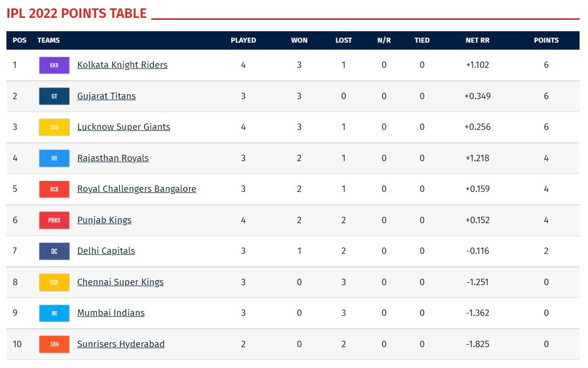Click the Royal Challengers Bangalore link
Image resolution: width=588 pixels, height=368 pixels.
[x=136, y=189]
